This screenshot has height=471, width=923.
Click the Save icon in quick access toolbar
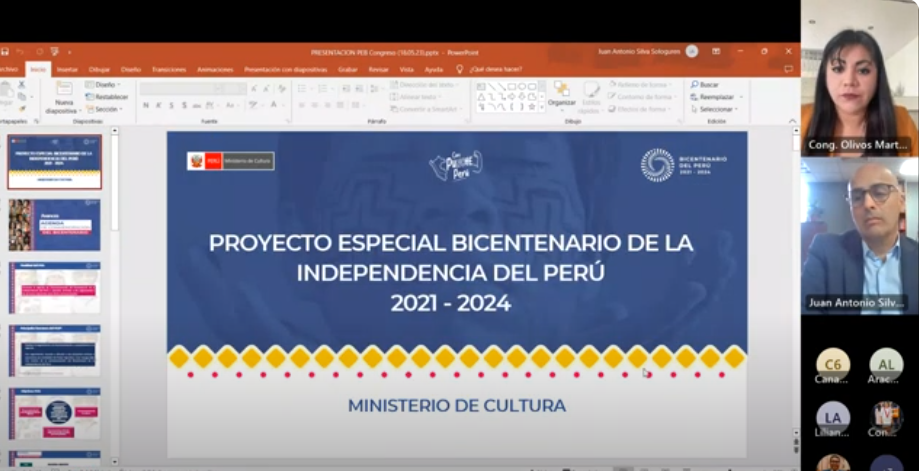point(5,51)
